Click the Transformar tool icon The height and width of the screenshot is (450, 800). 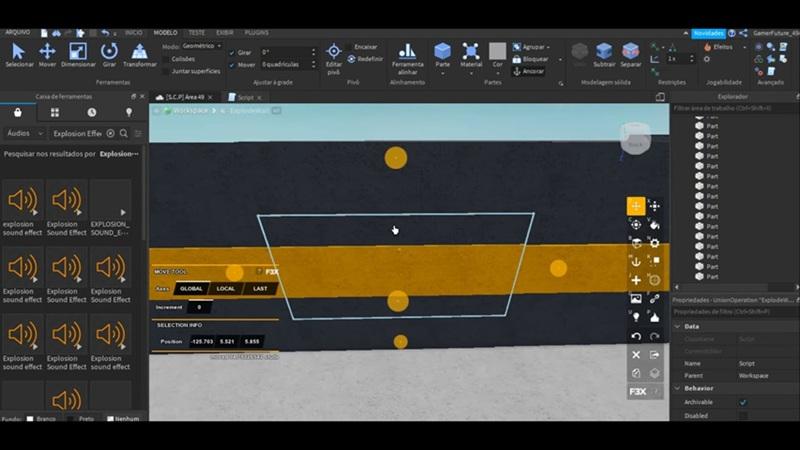(140, 55)
